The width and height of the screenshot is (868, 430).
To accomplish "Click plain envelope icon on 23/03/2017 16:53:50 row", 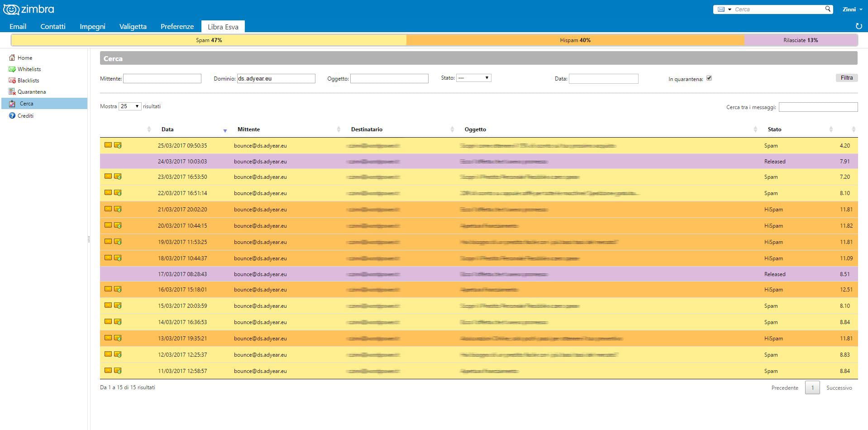I will point(108,177).
